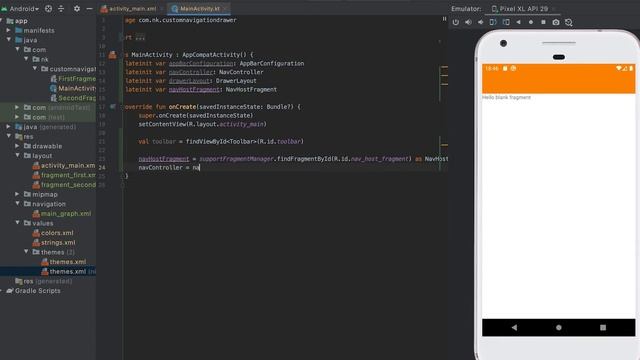Collapse the layout folder arrow
This screenshot has height=360, width=640.
(17, 156)
